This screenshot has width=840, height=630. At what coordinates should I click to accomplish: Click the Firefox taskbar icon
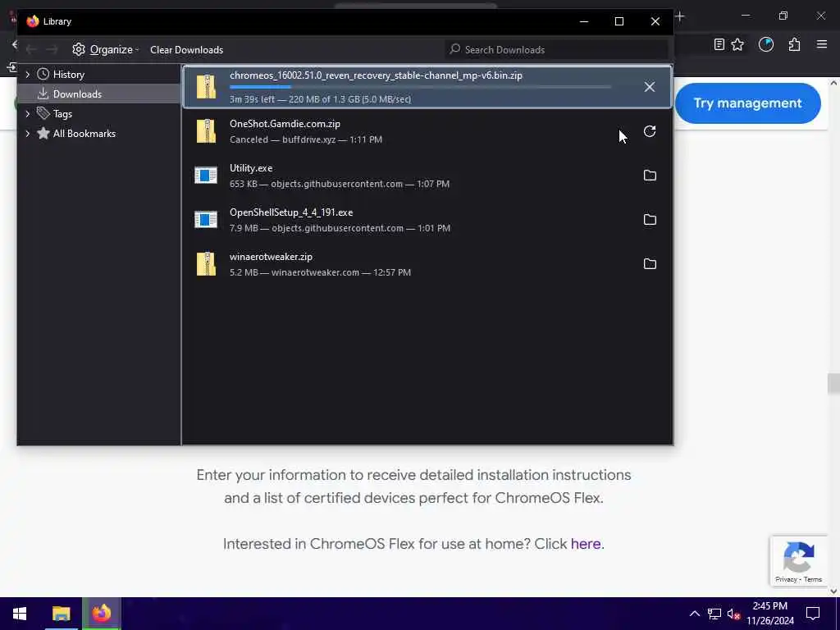tap(101, 614)
